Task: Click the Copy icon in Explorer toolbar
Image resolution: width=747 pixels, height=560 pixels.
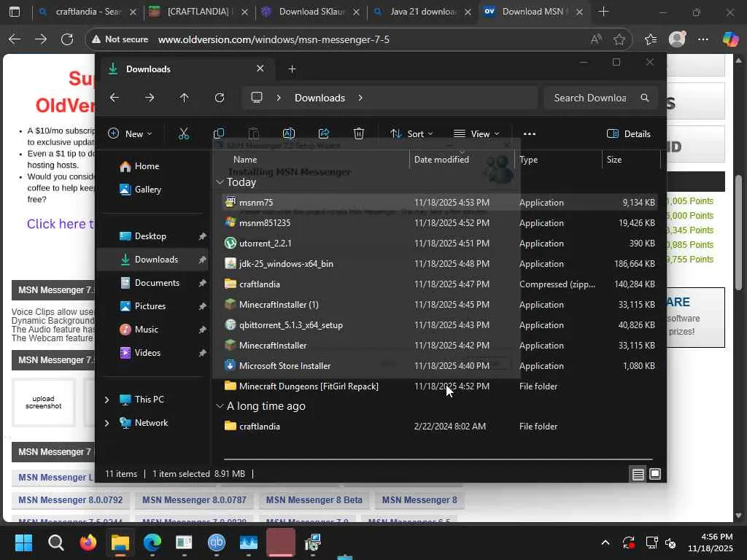Action: 219,134
